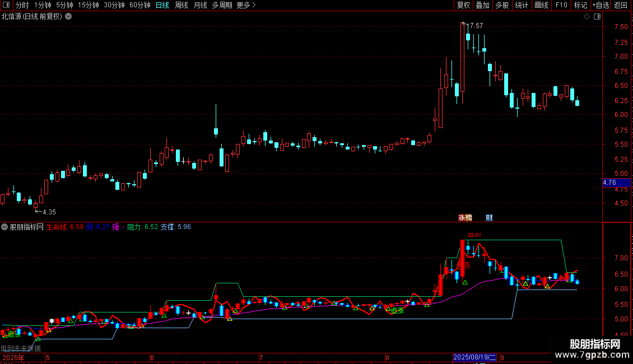Select the 60分钟 period tab
The image size is (633, 364).
[x=140, y=5]
